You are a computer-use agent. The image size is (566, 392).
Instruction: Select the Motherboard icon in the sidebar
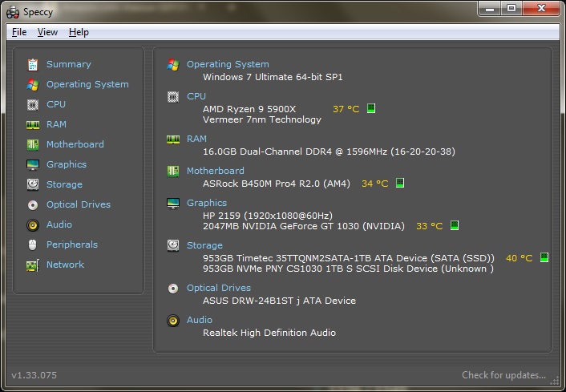click(33, 144)
